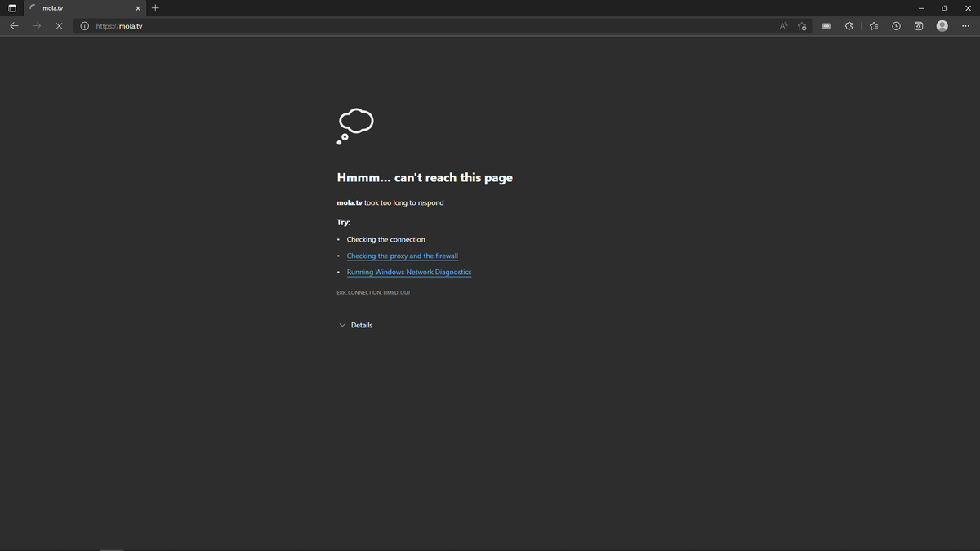Open the Favorites list
The width and height of the screenshot is (980, 551).
tap(873, 26)
